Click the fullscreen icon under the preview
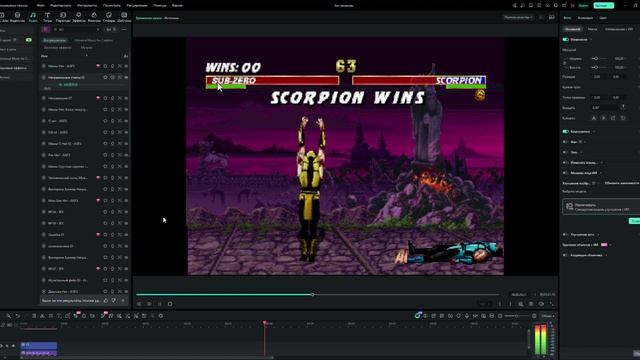This screenshot has width=640, height=360. tap(552, 304)
